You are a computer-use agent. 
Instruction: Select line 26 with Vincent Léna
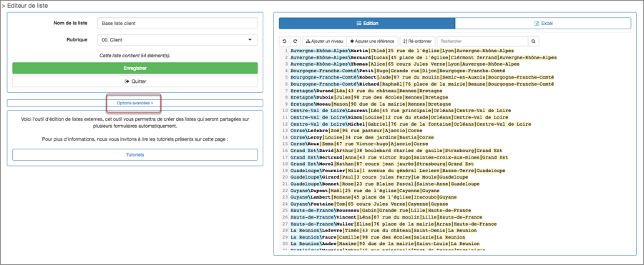pos(386,217)
